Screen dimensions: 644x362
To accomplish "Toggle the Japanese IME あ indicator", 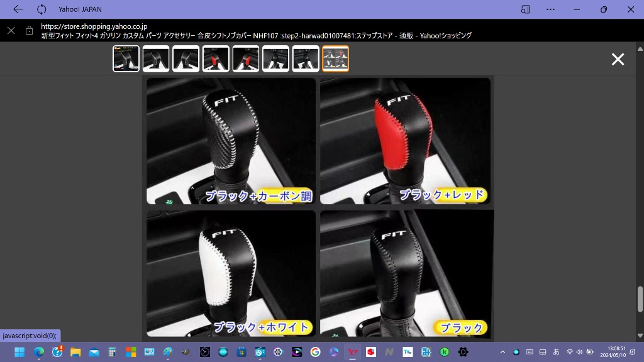I will point(556,352).
